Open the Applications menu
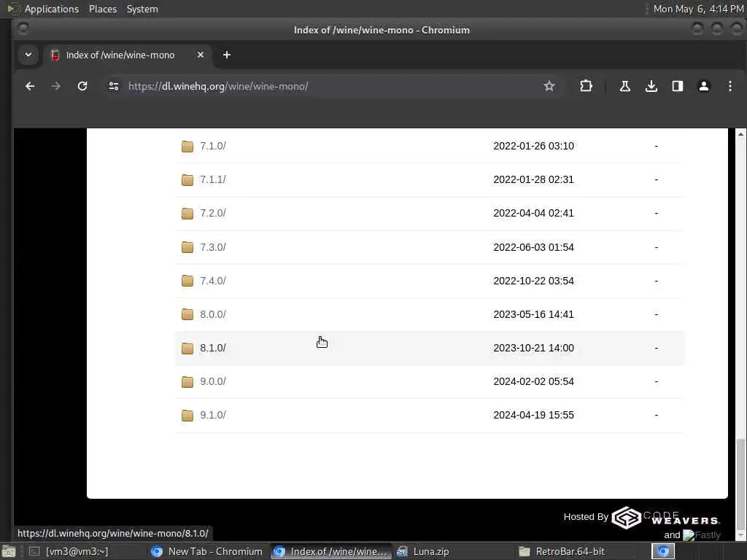This screenshot has width=747, height=560. tap(52, 9)
